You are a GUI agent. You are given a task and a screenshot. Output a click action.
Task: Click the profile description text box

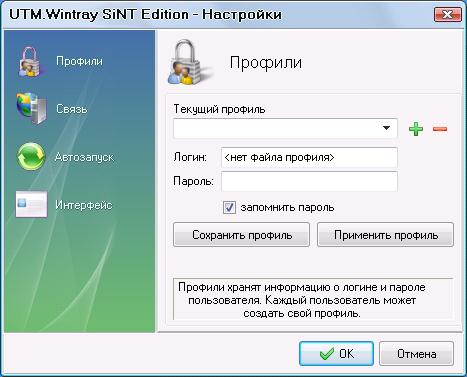(x=313, y=299)
